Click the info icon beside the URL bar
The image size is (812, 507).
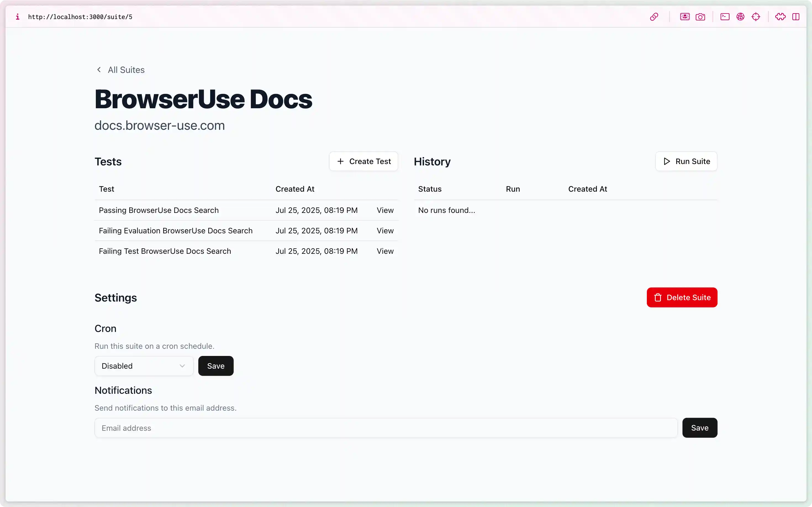point(17,17)
